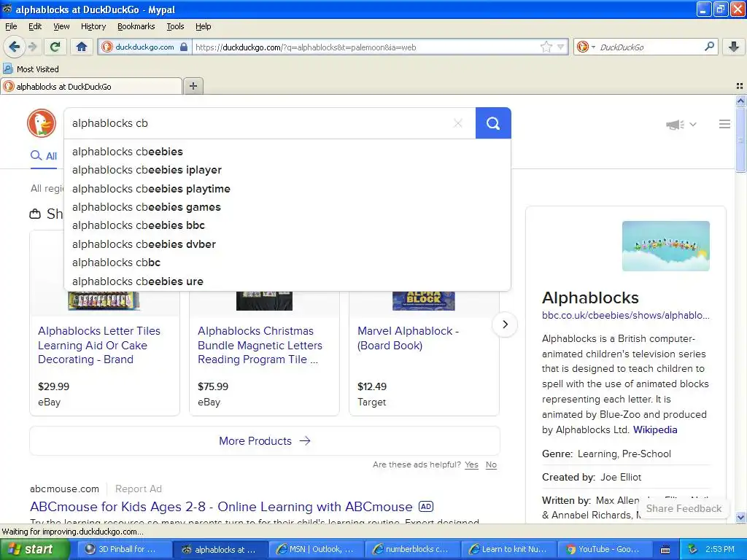Go back with the Back arrow button
747x560 pixels.
point(15,47)
